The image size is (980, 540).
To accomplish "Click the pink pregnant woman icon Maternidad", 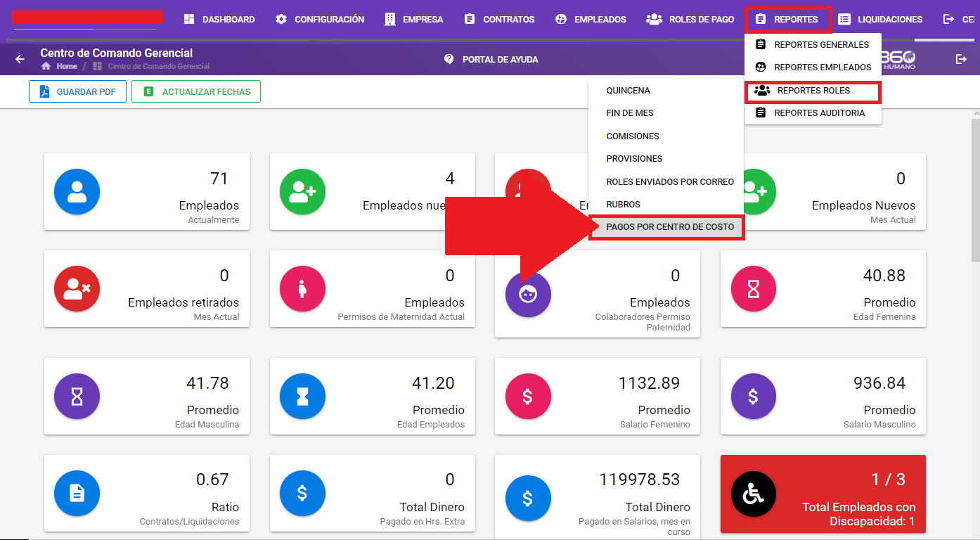I will point(302,288).
